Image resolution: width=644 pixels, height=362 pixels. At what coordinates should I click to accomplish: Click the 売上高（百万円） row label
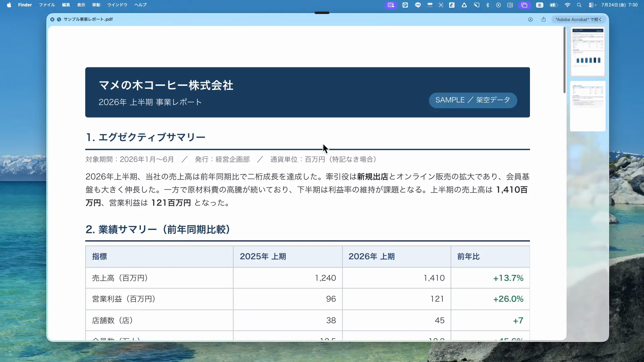[x=120, y=278]
